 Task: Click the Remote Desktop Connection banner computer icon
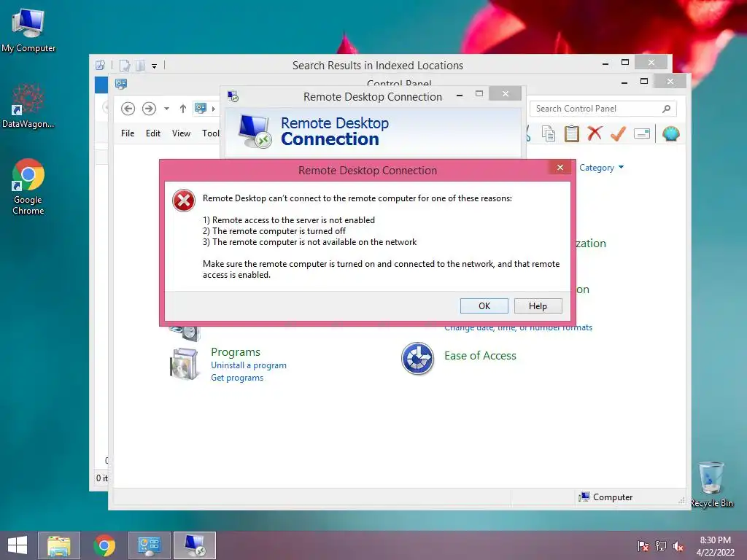click(255, 131)
